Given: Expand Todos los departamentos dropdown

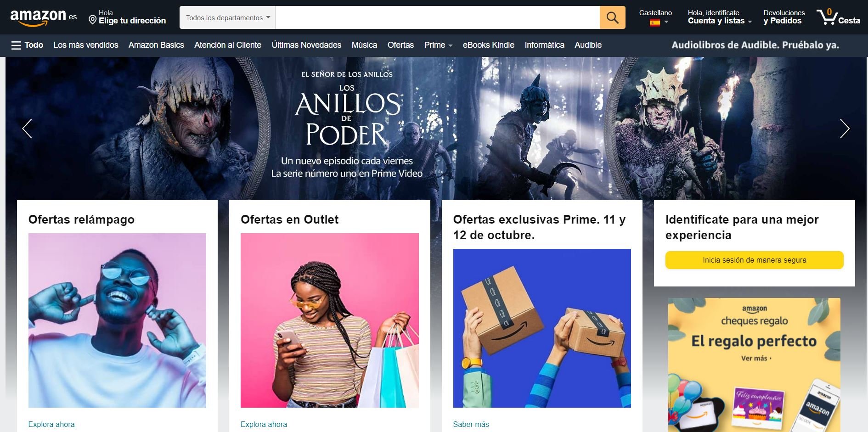Looking at the screenshot, I should click(x=227, y=17).
